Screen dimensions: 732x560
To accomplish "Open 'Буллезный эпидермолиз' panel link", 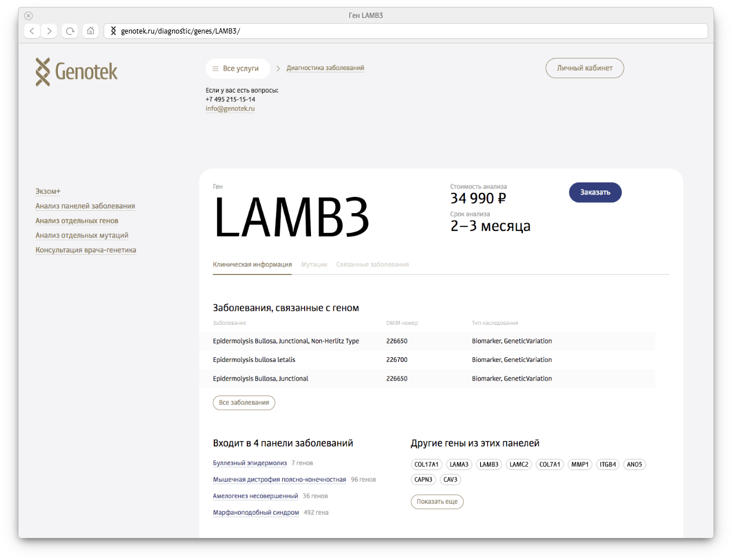I will [250, 463].
